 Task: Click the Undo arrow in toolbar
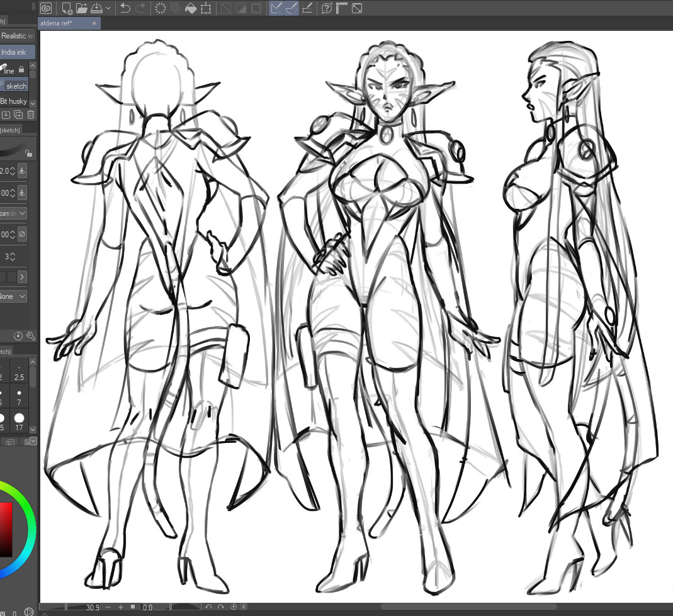click(x=125, y=8)
